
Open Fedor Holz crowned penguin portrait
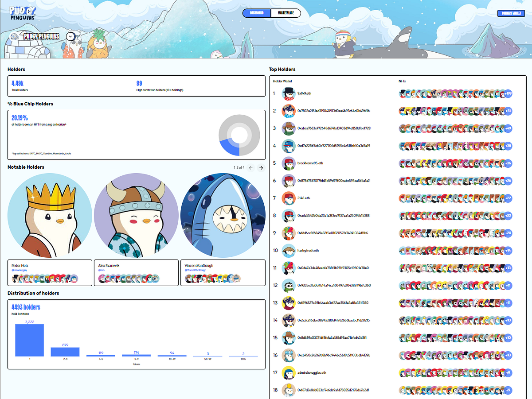coord(50,216)
